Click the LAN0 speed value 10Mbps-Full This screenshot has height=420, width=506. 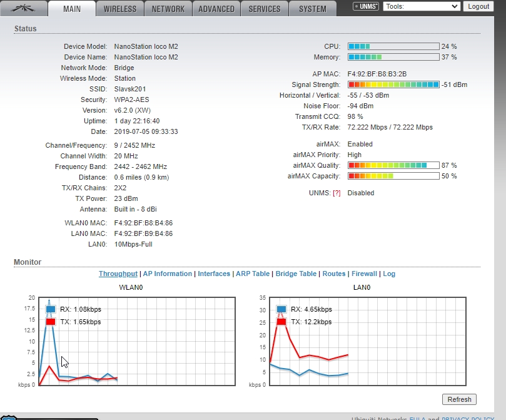(x=133, y=244)
